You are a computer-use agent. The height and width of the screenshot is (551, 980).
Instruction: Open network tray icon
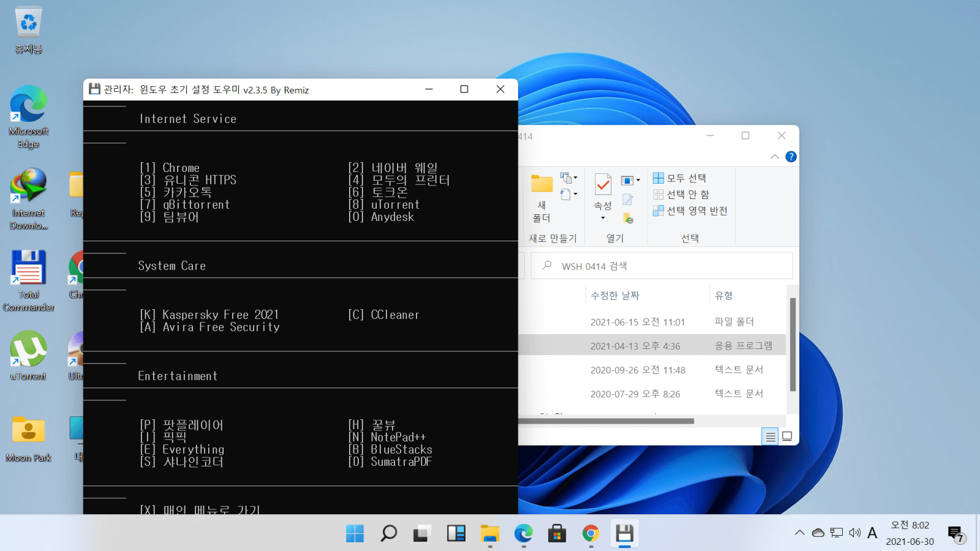(x=836, y=533)
